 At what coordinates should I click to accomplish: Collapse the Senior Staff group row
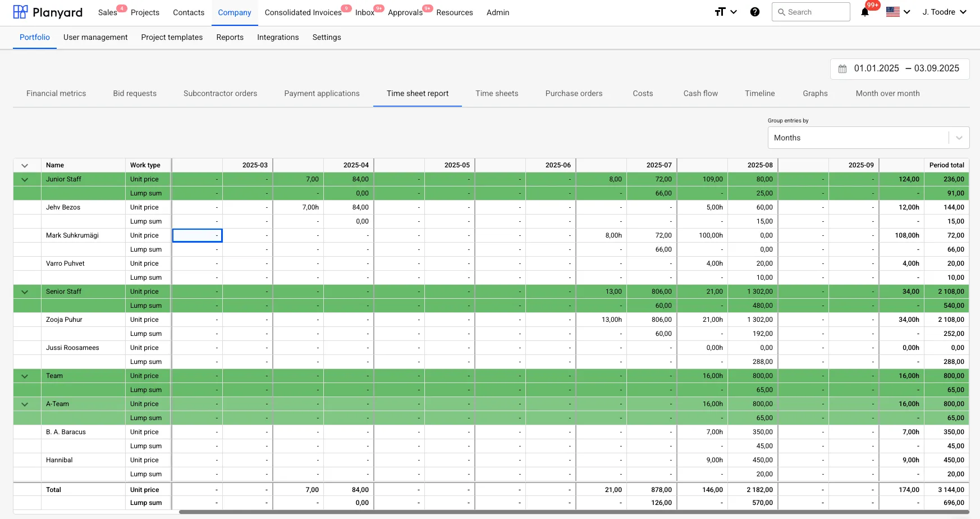point(25,291)
